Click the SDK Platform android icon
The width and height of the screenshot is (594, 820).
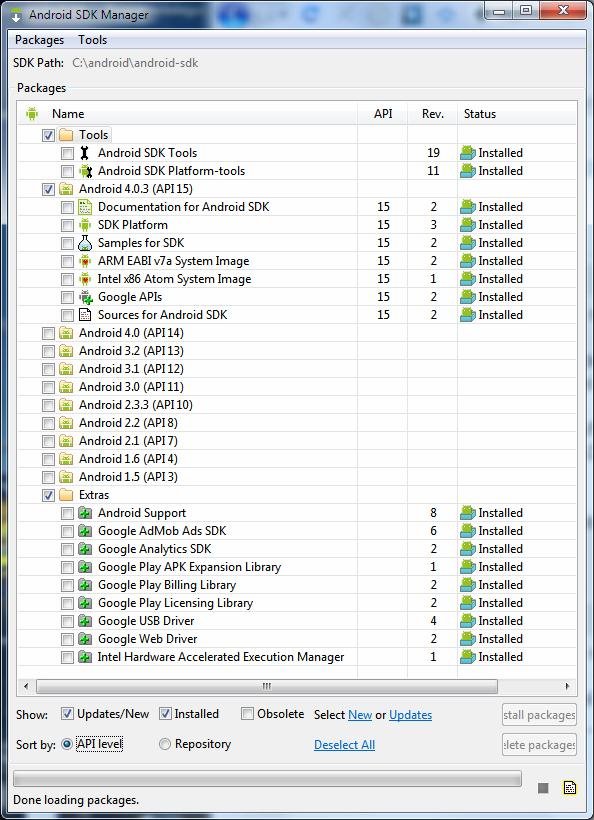pyautogui.click(x=85, y=225)
